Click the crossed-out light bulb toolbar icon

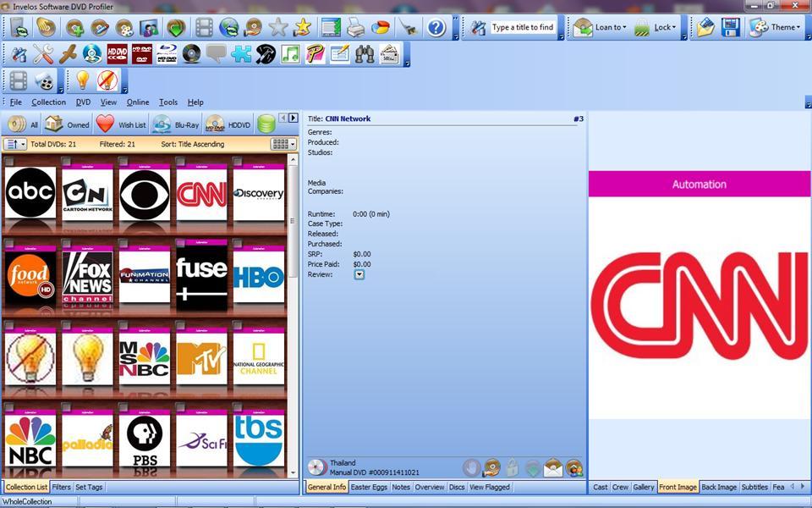[107, 81]
